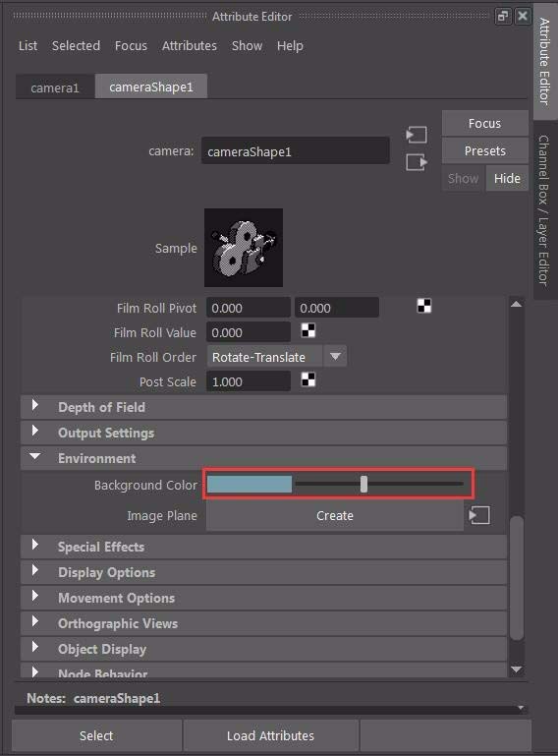Click the Image Plane input connection icon
Screen dimensions: 558x756
point(479,515)
